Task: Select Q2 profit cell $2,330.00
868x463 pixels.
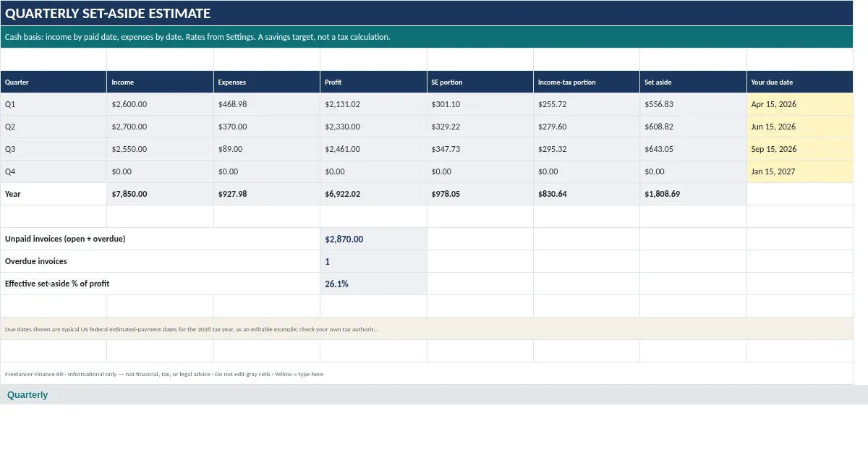Action: pyautogui.click(x=373, y=127)
